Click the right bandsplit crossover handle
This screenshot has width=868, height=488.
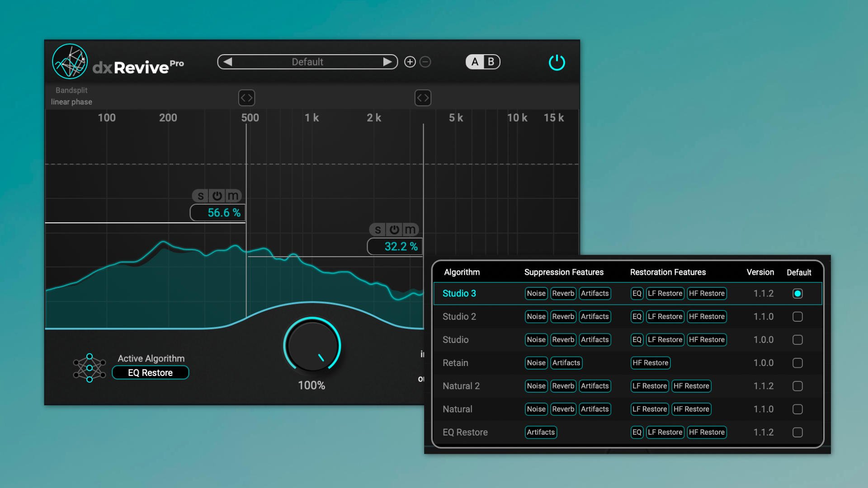tap(423, 98)
